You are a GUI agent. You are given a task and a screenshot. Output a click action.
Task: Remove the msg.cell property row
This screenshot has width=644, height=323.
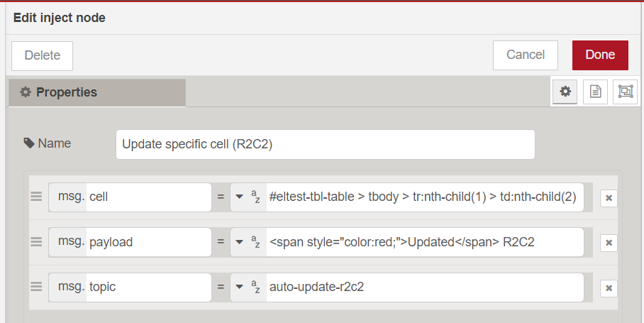coord(609,198)
